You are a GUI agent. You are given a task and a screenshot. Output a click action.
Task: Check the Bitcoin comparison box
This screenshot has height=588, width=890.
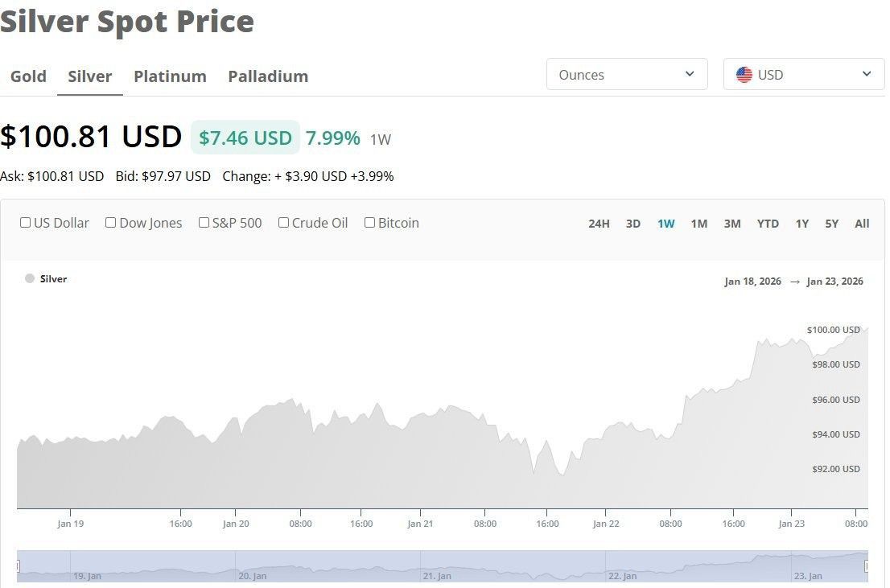pos(369,223)
